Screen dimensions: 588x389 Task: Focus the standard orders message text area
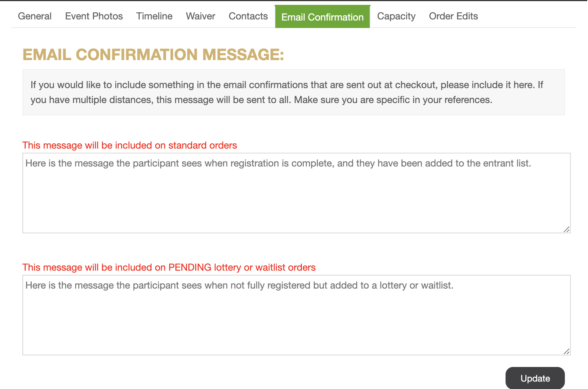[x=297, y=193]
